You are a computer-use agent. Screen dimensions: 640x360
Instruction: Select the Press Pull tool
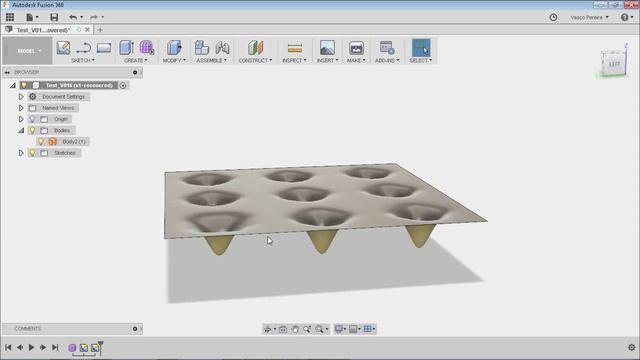[174, 48]
